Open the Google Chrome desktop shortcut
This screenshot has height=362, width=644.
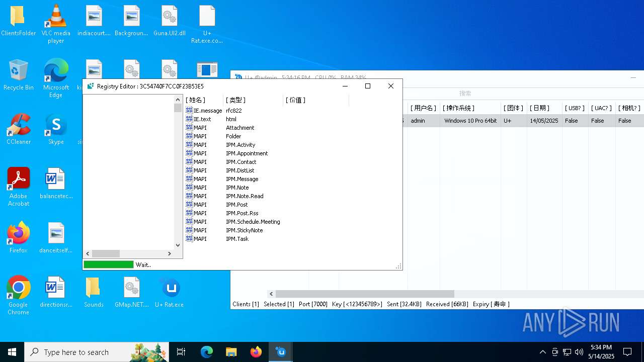tap(18, 296)
